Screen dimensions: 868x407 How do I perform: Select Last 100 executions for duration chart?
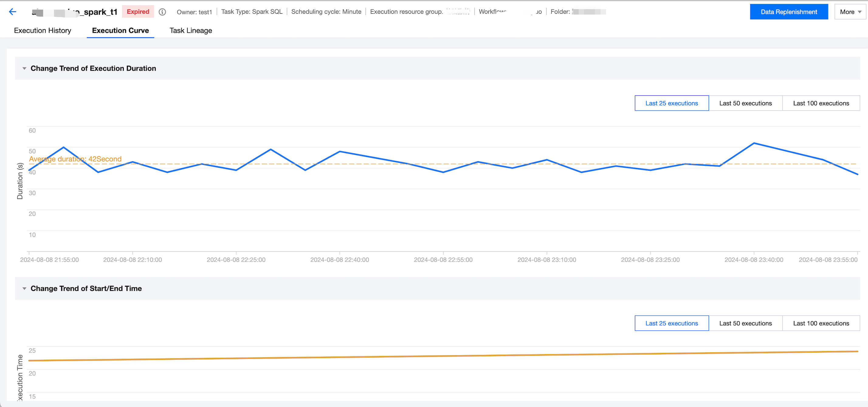(821, 103)
